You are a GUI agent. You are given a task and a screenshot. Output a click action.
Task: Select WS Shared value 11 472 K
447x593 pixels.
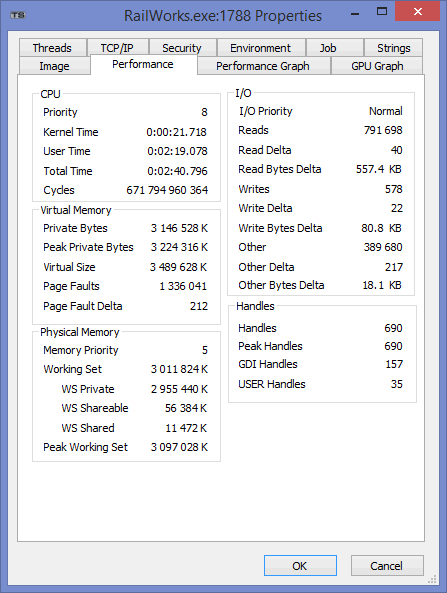186,428
